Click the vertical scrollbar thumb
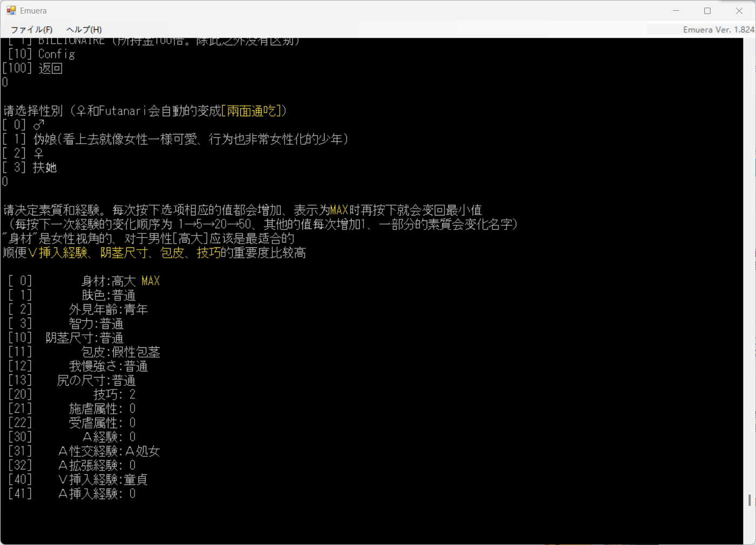 point(750,500)
